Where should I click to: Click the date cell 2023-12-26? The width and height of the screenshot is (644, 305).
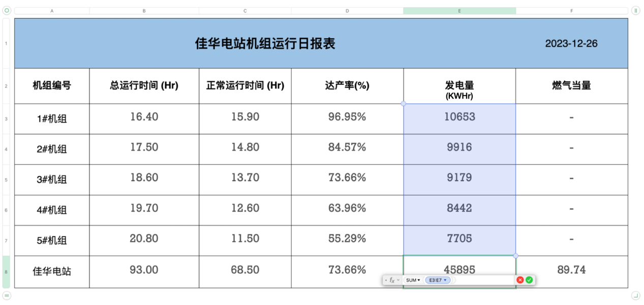point(571,44)
